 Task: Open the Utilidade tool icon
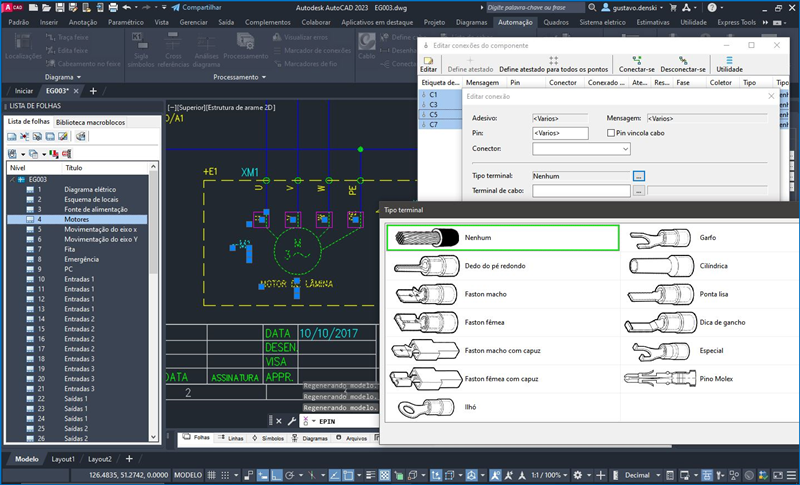[x=729, y=60]
